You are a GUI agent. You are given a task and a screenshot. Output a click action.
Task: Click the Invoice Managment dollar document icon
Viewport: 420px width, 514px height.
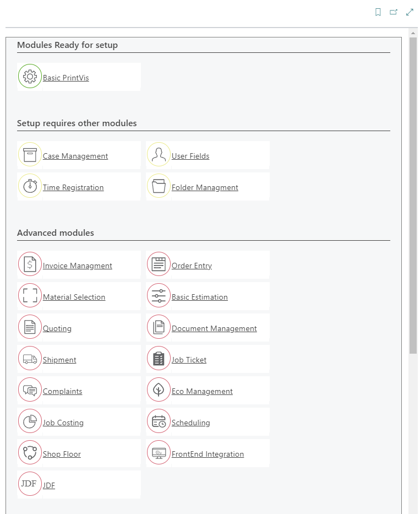[x=30, y=264]
